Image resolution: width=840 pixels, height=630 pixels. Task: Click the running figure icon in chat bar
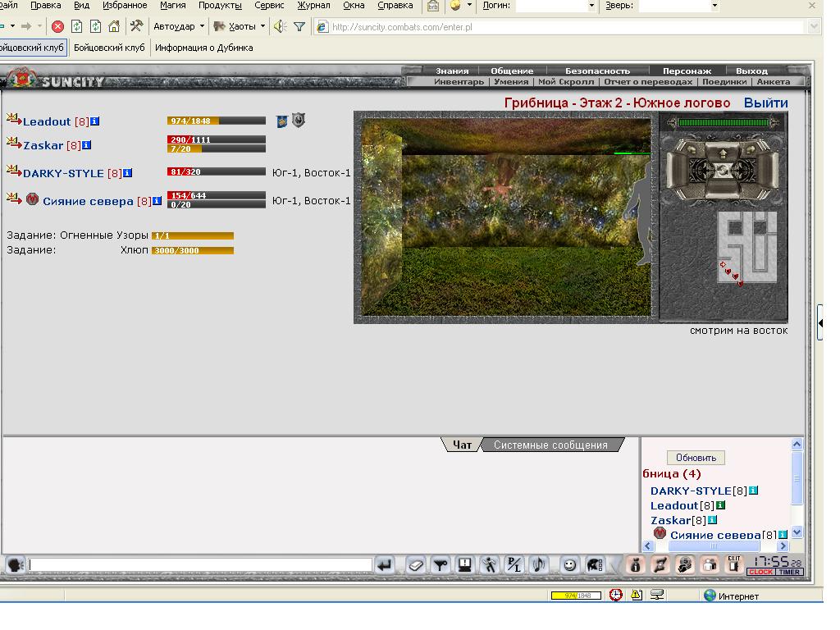[x=489, y=564]
